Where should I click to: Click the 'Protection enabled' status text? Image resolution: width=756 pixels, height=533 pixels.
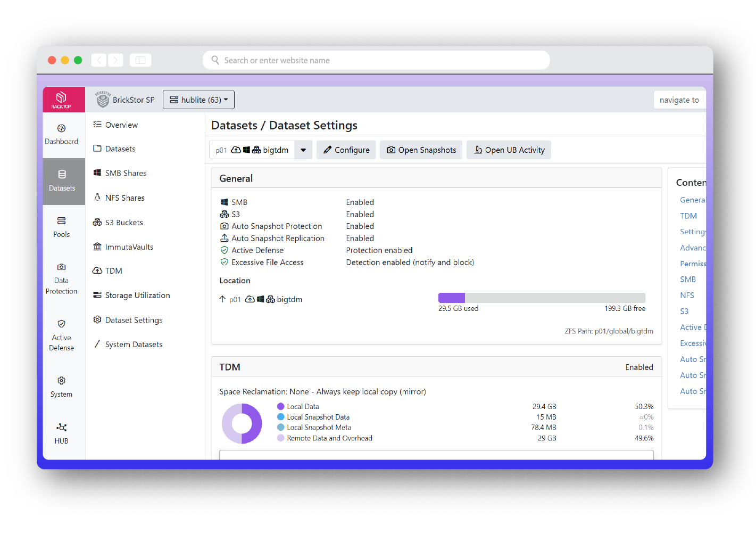click(x=379, y=250)
